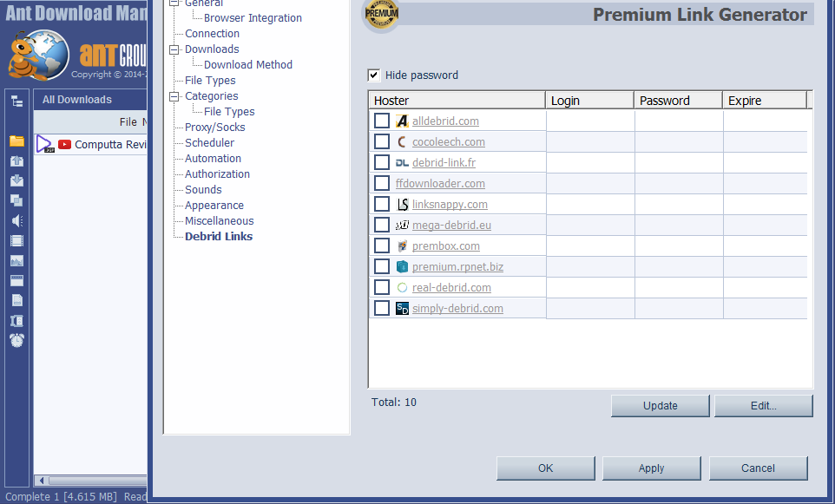Enable the linksnappy.com hoster checkbox

pyautogui.click(x=382, y=204)
